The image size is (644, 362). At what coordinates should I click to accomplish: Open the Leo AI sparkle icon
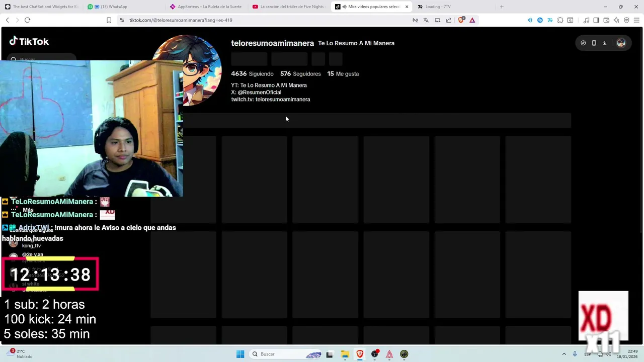616,20
